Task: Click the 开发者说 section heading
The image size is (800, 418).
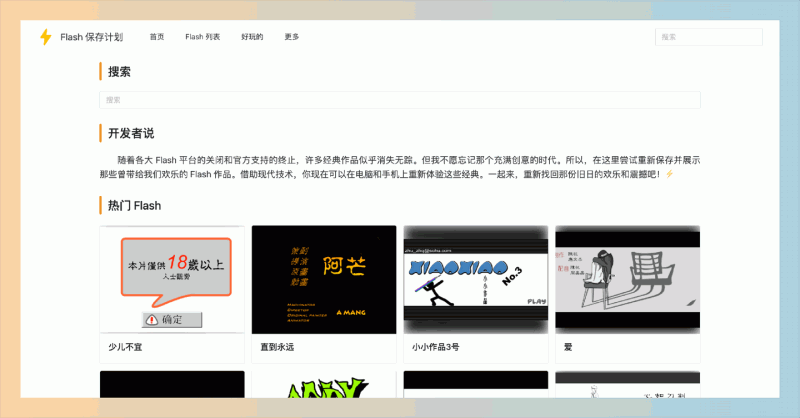Action: (x=131, y=134)
